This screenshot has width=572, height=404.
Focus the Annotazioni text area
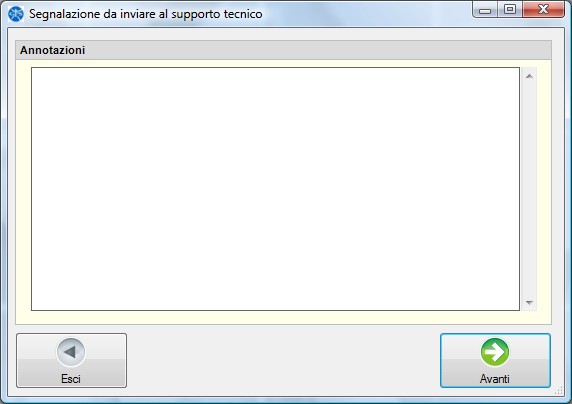[x=275, y=189]
